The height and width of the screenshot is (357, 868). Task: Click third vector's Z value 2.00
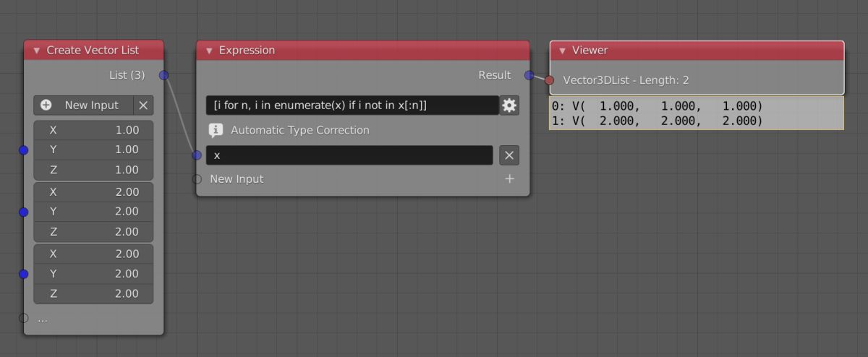(x=93, y=294)
